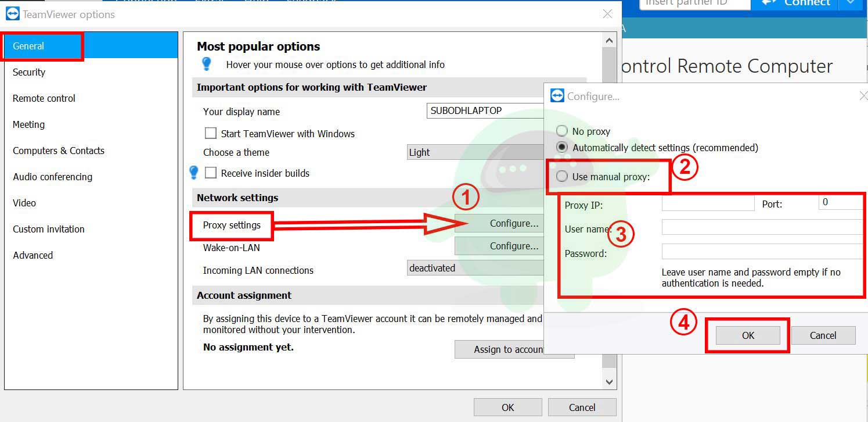
Task: Click the light bulb beside Receive insider builds
Action: click(x=194, y=173)
